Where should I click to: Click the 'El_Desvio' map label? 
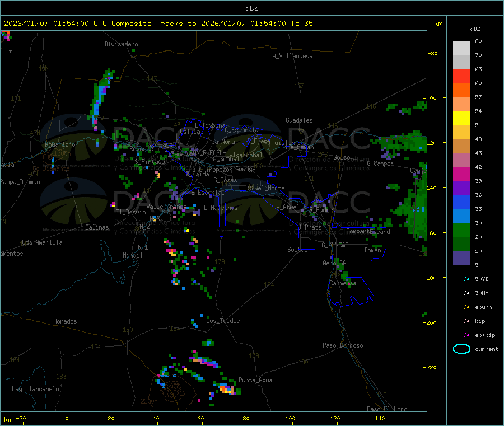pyautogui.click(x=130, y=212)
